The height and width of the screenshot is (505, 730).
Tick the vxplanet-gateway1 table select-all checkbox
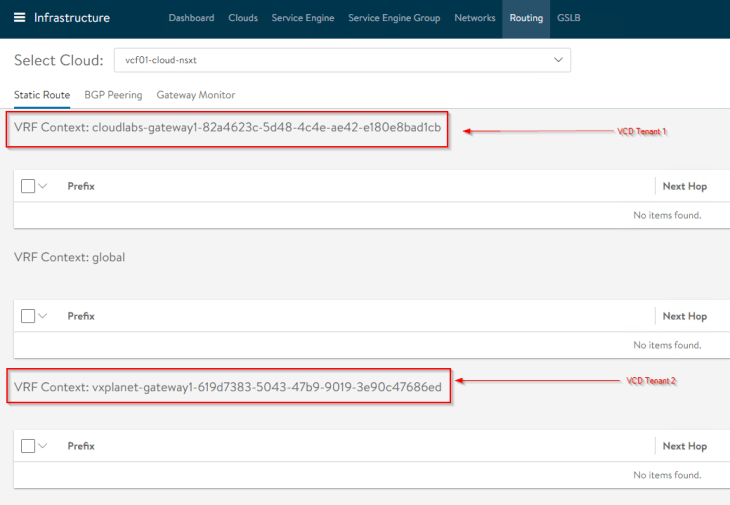coord(28,446)
